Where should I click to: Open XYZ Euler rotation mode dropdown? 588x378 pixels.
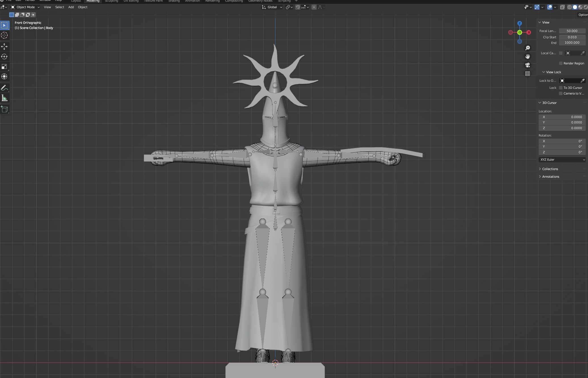pos(562,160)
